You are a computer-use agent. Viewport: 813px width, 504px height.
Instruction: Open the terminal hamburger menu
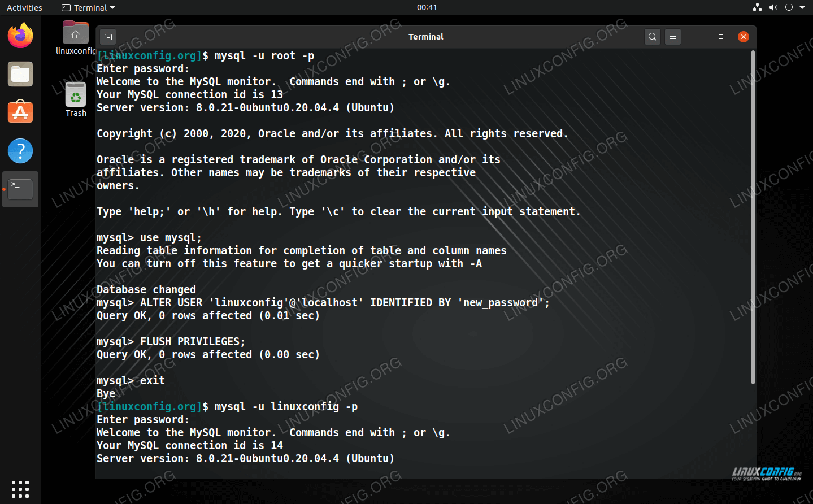[x=673, y=37]
